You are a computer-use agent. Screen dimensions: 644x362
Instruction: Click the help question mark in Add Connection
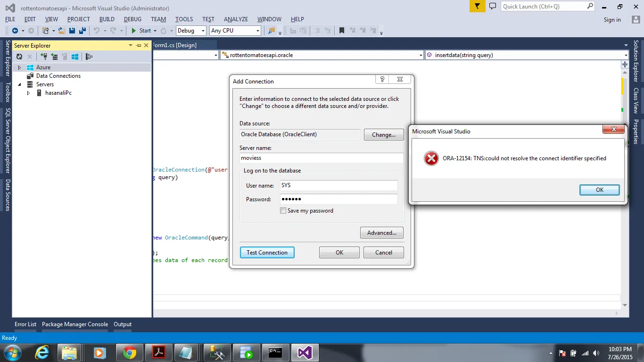point(382,80)
